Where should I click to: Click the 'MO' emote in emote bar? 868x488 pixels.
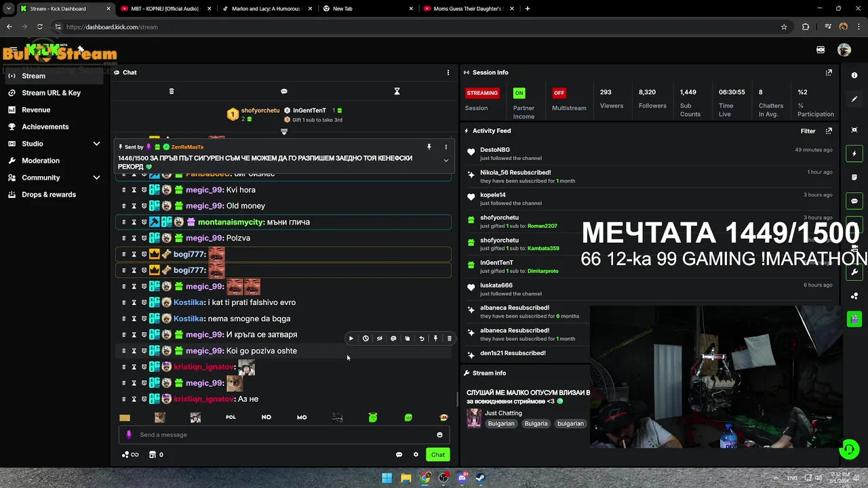coord(302,418)
